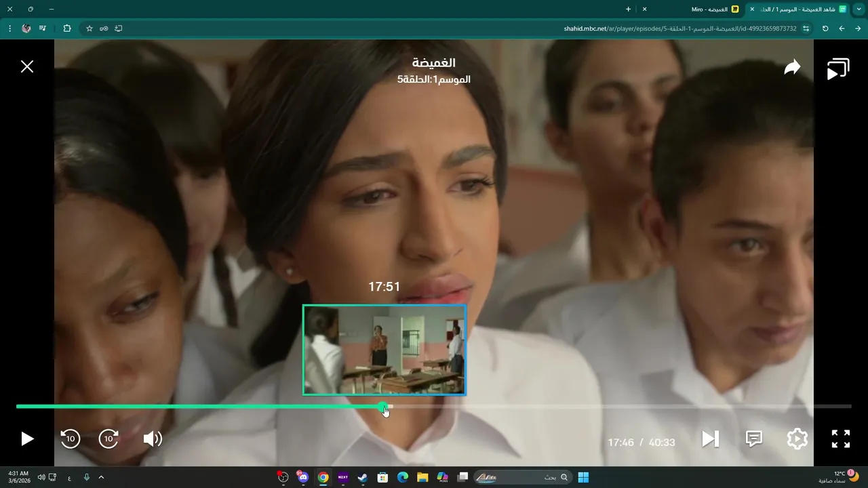Click the seek preview thumbnail

pyautogui.click(x=384, y=350)
